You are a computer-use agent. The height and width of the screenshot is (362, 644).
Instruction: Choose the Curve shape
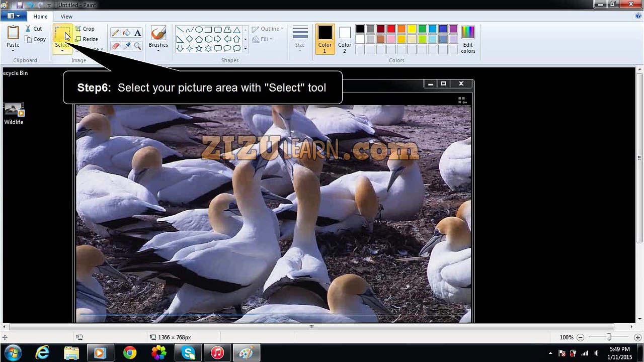click(189, 30)
